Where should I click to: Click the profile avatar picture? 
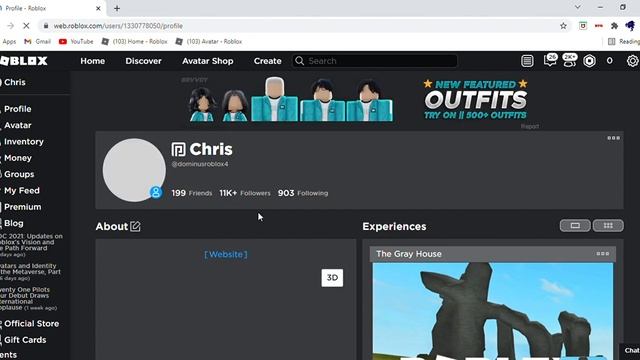[134, 170]
